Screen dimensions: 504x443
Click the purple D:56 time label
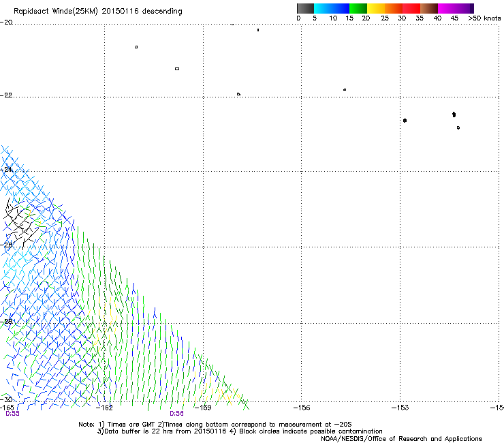point(177,414)
